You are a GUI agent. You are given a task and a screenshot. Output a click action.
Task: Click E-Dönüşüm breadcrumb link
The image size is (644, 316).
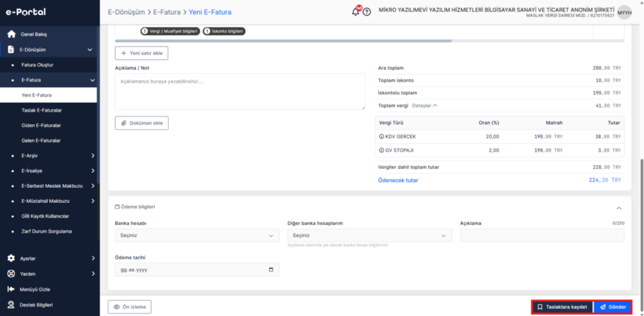126,13
